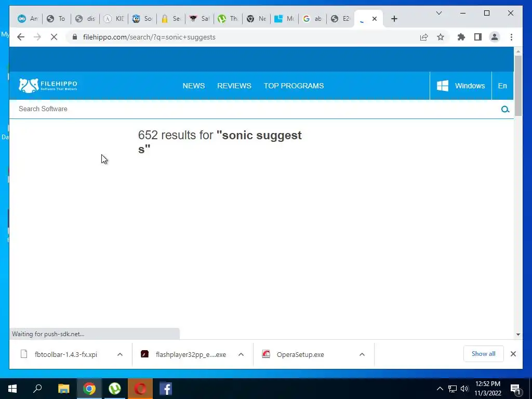Open a new browser tab

coord(394,19)
